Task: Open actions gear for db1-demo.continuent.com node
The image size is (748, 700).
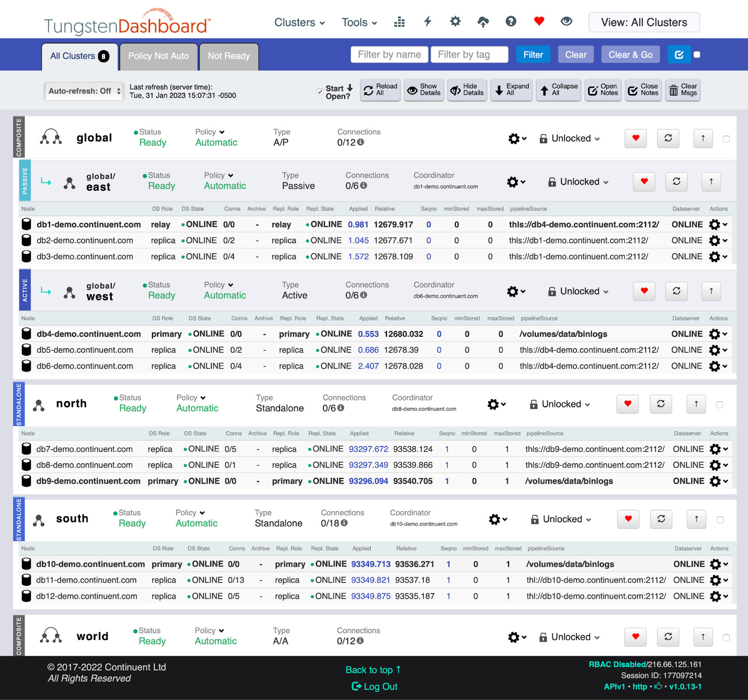Action: [718, 224]
